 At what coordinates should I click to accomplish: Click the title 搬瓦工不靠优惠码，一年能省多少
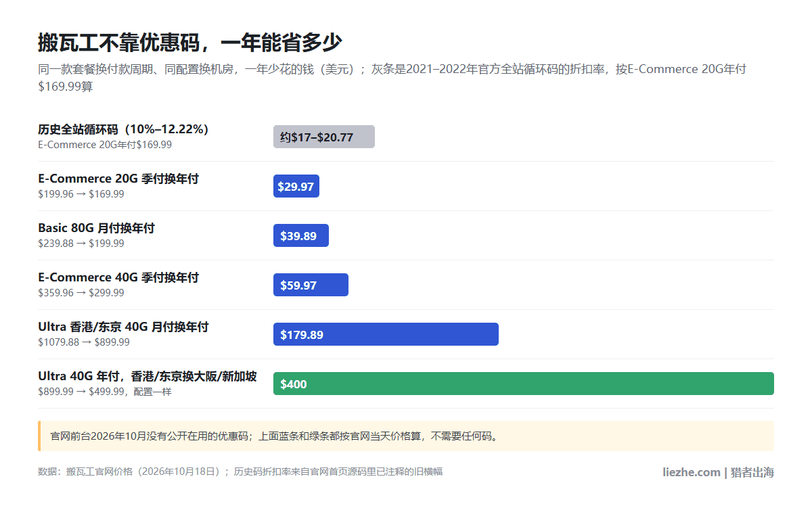coord(190,43)
